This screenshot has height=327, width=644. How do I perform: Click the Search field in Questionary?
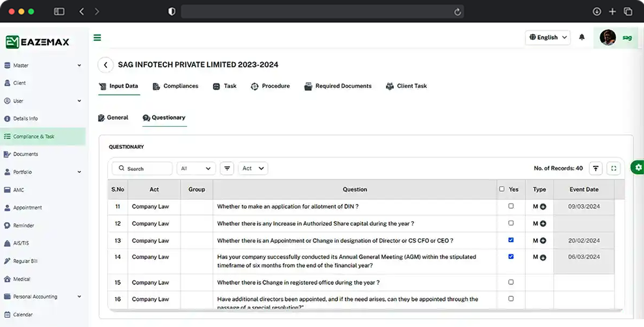(x=142, y=168)
